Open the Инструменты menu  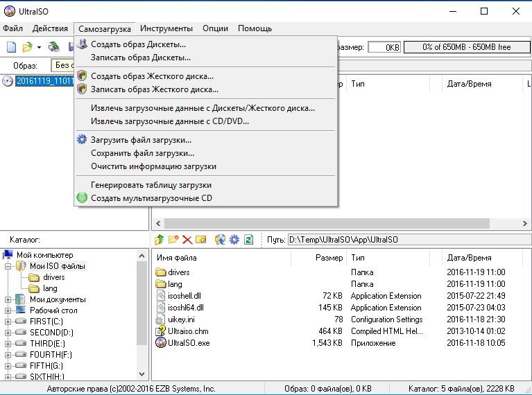pyautogui.click(x=166, y=28)
